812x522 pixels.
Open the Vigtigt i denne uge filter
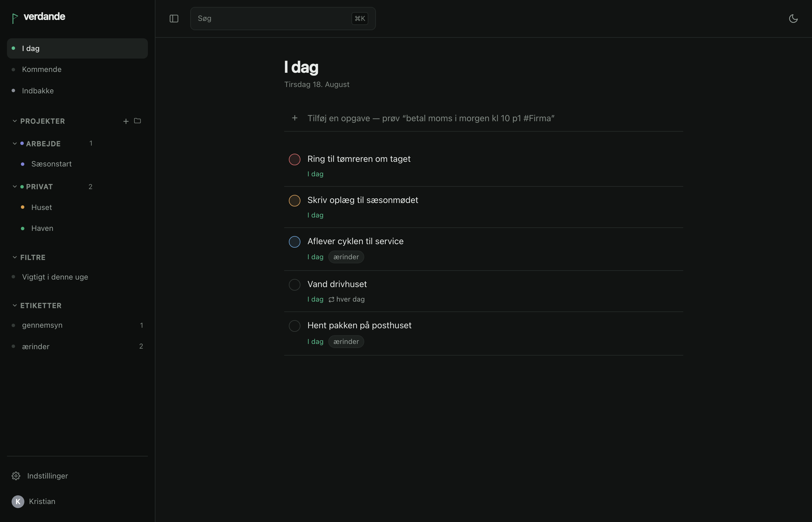[x=77, y=277]
